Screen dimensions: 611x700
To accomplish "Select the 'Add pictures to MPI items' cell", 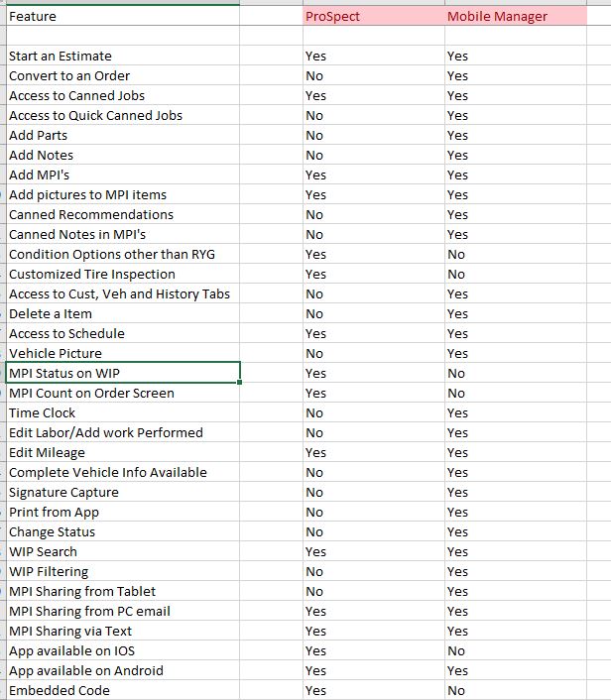I will 123,194.
